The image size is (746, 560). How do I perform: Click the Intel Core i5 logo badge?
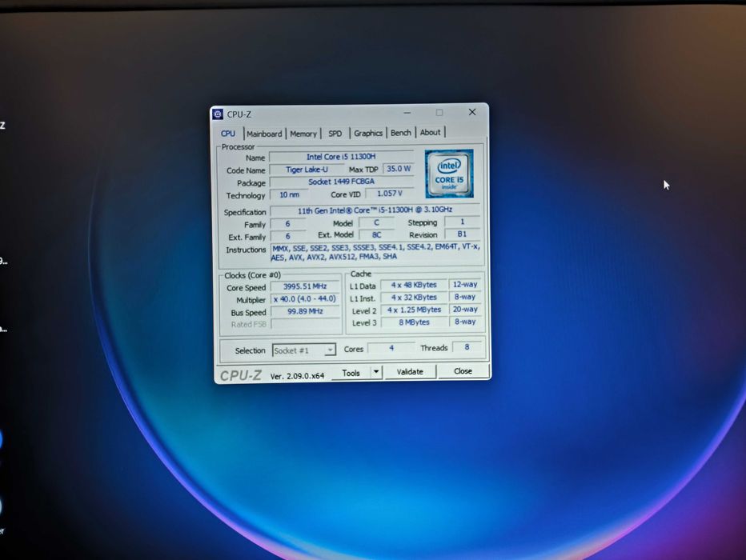pyautogui.click(x=449, y=174)
